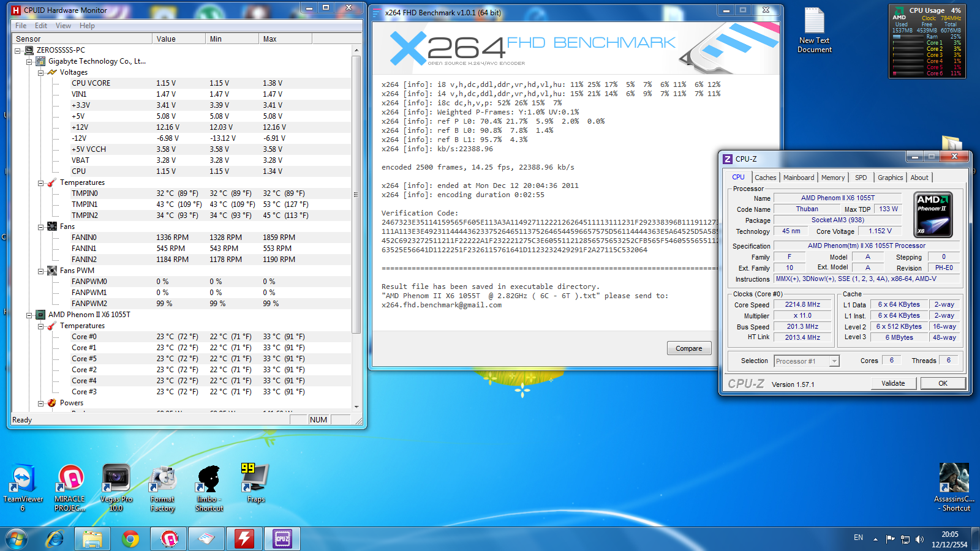Collapse the Fans branch with FANIN0
The width and height of the screenshot is (980, 551).
40,227
